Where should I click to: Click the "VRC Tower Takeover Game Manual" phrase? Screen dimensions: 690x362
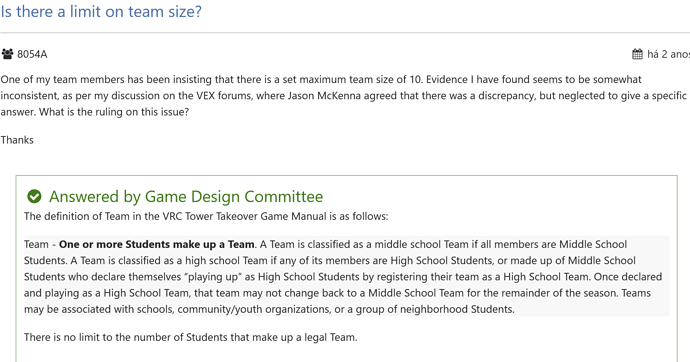point(244,216)
